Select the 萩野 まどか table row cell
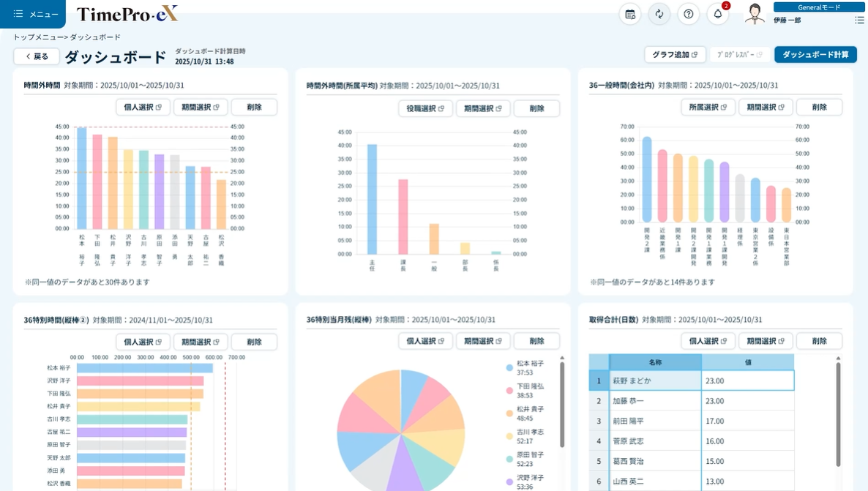 (655, 381)
